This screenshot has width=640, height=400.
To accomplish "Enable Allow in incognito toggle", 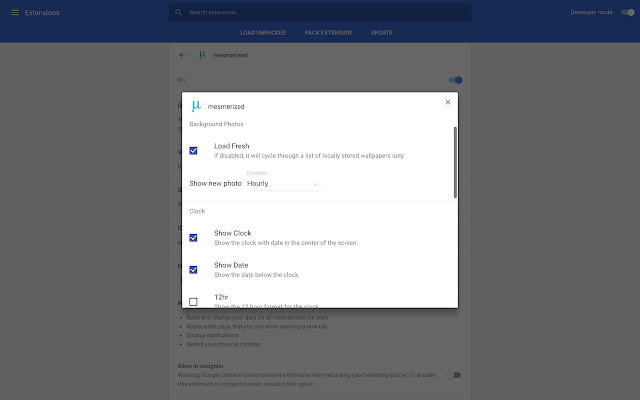I will [x=454, y=375].
